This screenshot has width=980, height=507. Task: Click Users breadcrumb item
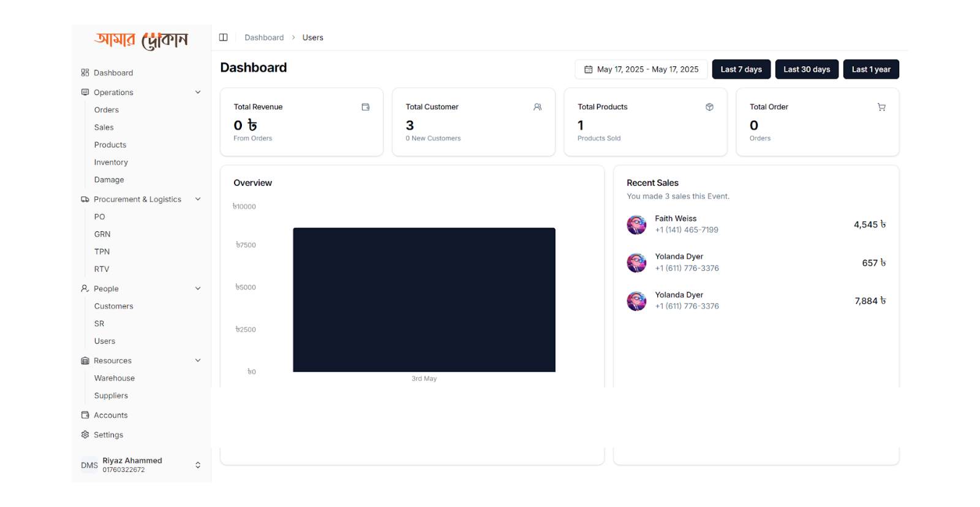coord(312,37)
